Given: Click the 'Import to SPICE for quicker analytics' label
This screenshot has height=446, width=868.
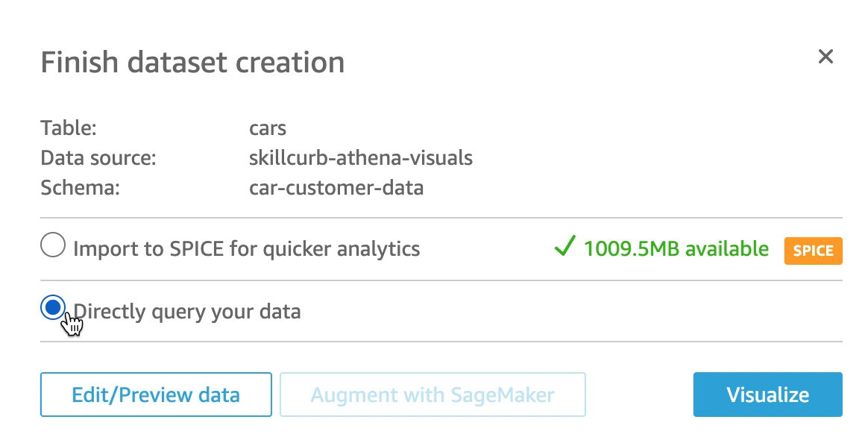Looking at the screenshot, I should pos(246,248).
